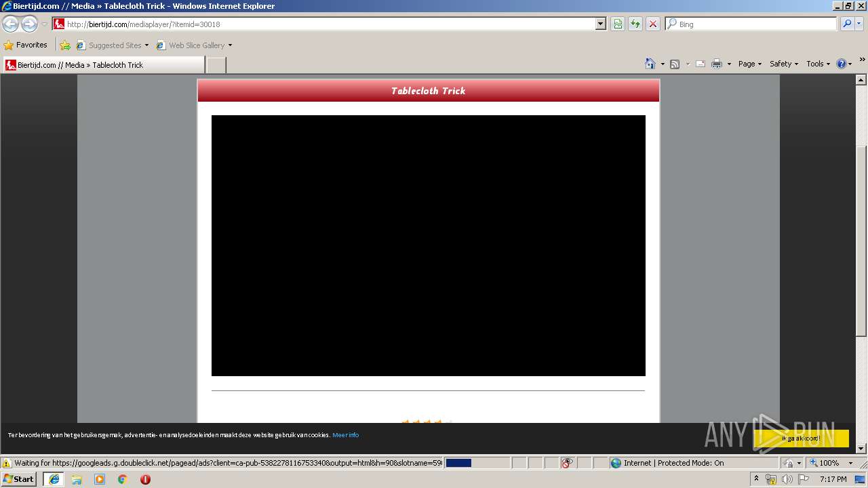Click the 7:17 PM system clock
Screen dimensions: 868x488
(833, 479)
